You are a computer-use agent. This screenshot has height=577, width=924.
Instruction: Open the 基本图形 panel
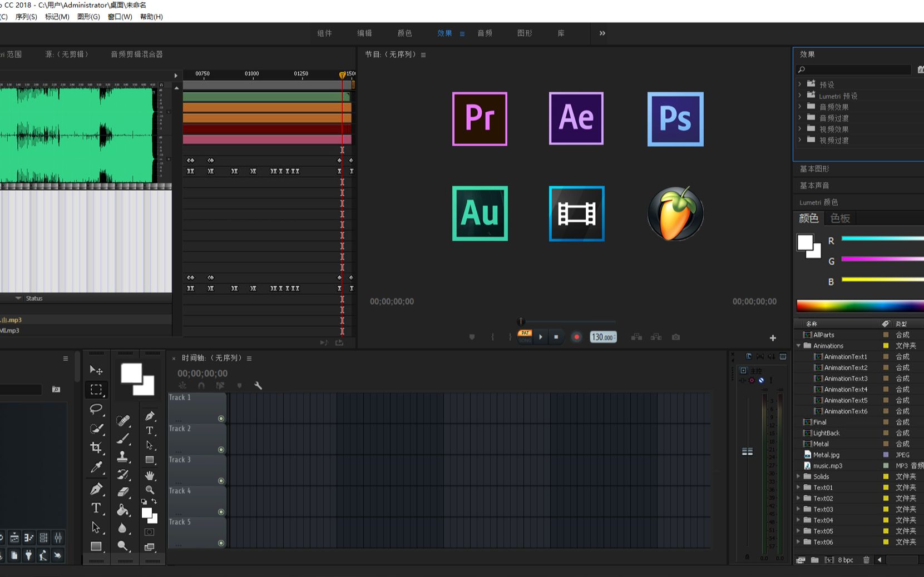814,168
